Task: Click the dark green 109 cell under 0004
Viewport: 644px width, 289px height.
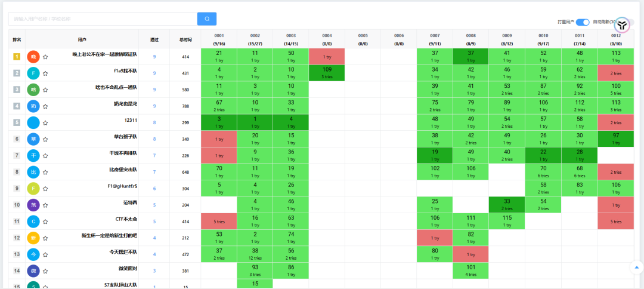Action: tap(327, 73)
